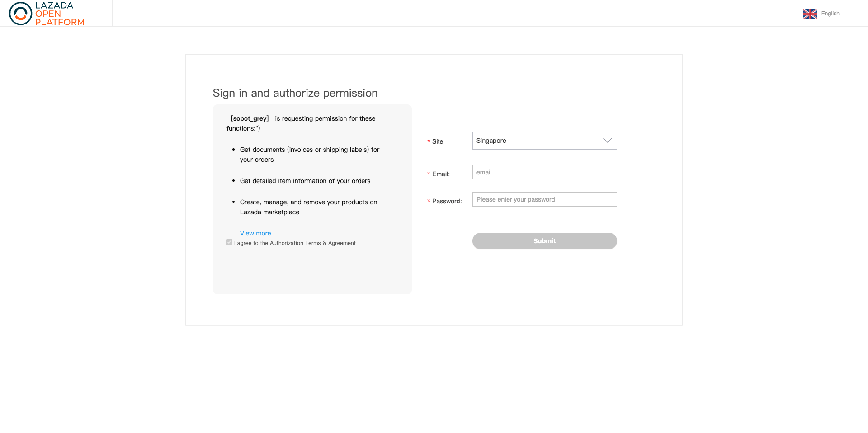
Task: Focus the email input field
Action: [544, 172]
